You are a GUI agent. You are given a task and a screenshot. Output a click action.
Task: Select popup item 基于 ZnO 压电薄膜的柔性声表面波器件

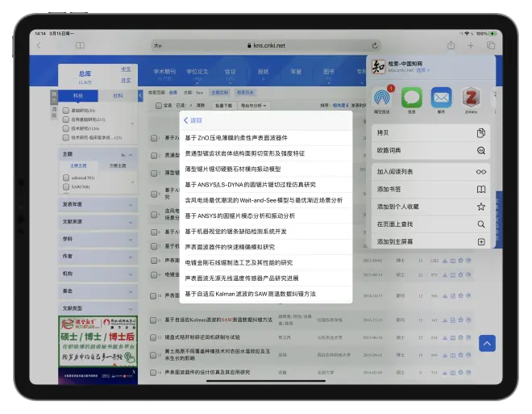(x=266, y=138)
